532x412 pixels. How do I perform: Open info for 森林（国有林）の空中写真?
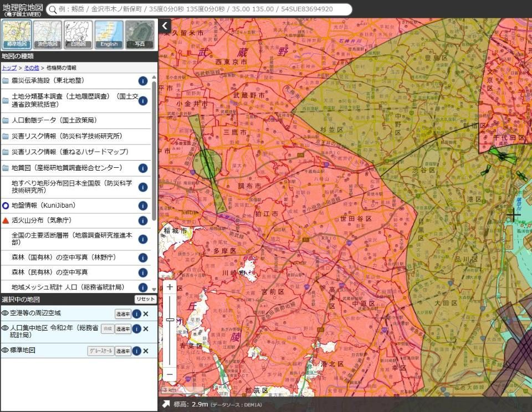pyautogui.click(x=143, y=257)
